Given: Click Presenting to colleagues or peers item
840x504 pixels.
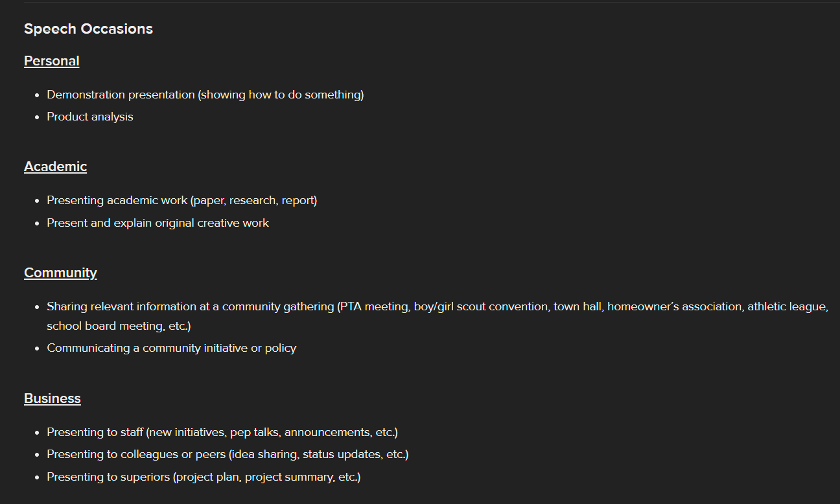Looking at the screenshot, I should pyautogui.click(x=227, y=454).
